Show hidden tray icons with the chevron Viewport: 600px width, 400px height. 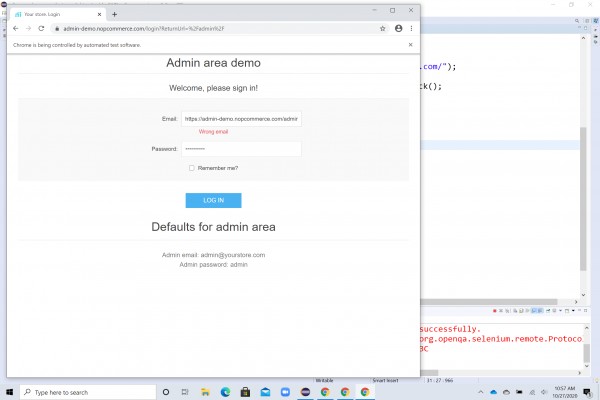(481, 392)
